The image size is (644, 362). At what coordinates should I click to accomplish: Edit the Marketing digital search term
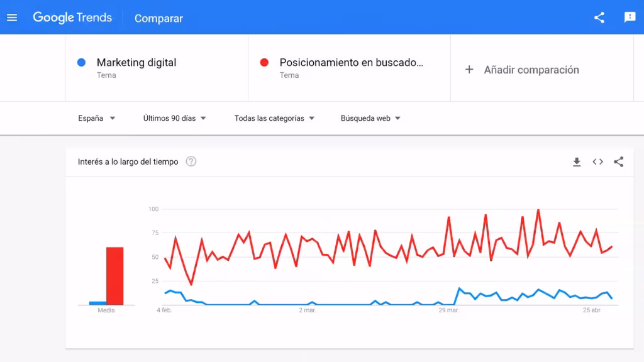point(136,62)
